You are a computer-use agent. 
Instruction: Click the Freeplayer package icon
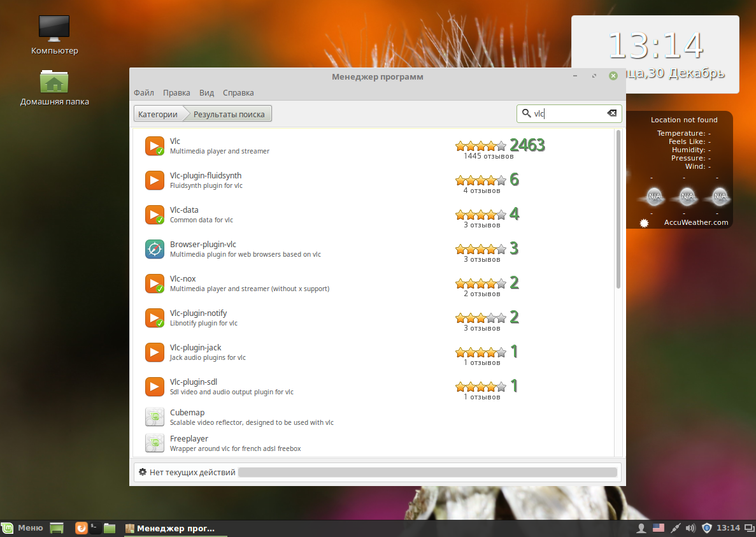(x=154, y=442)
